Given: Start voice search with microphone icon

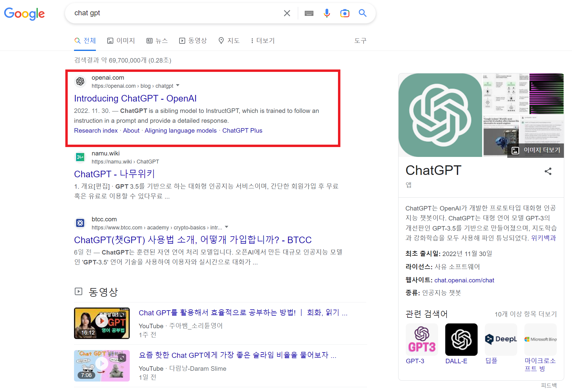Looking at the screenshot, I should click(327, 13).
